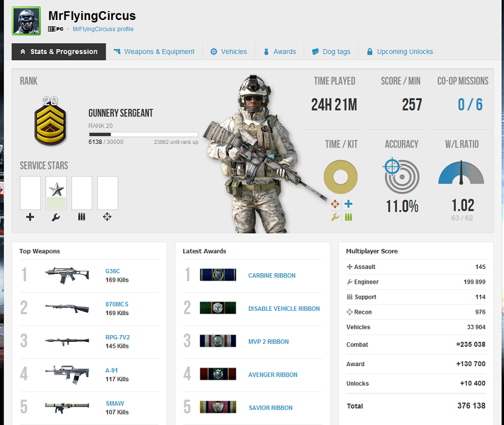The image size is (504, 425).
Task: Open the MVP 2 Ribbon award
Action: click(x=268, y=342)
